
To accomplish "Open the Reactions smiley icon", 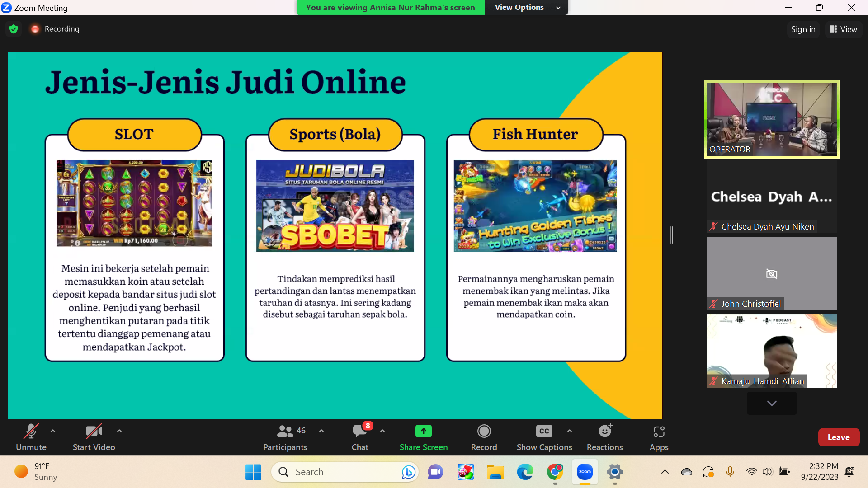I will [604, 432].
